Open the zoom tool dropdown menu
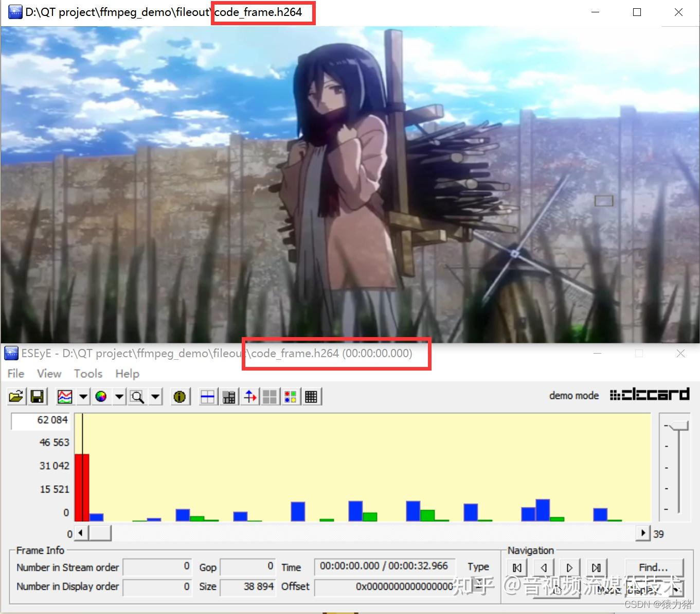Image resolution: width=700 pixels, height=614 pixels. [x=155, y=396]
